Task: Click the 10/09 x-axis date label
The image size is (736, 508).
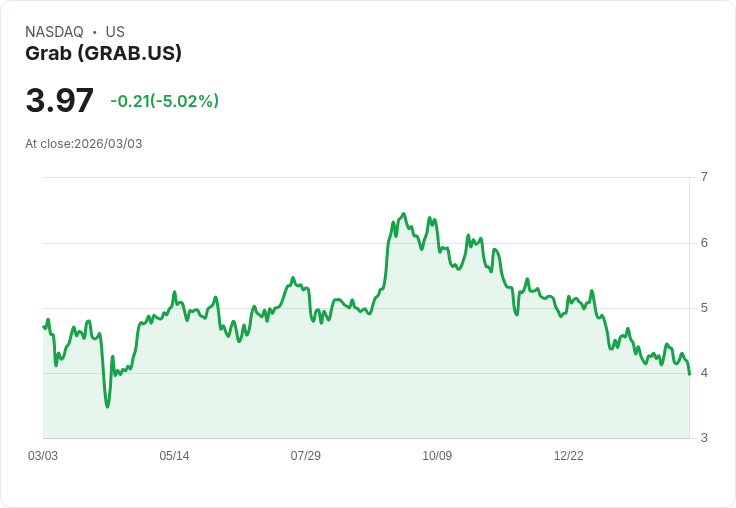Action: coord(437,456)
